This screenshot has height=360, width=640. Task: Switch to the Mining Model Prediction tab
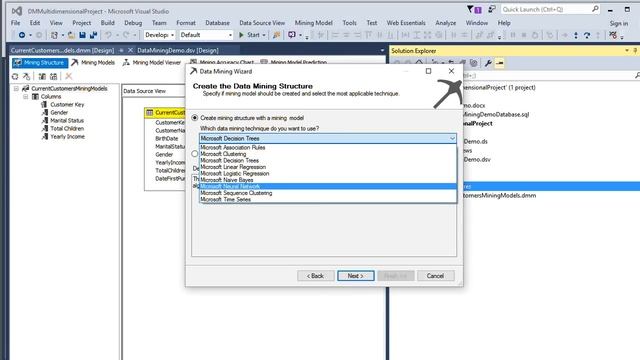click(x=298, y=62)
